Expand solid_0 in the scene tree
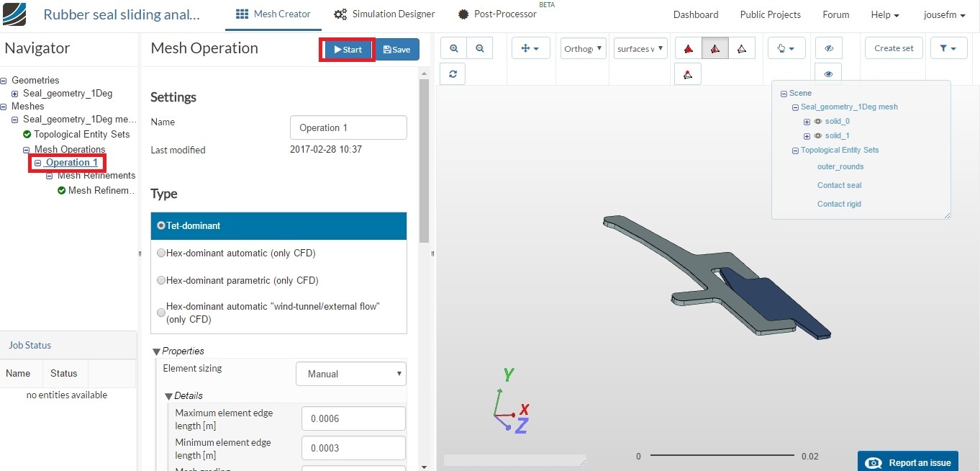Viewport: 980px width, 471px height. point(807,122)
